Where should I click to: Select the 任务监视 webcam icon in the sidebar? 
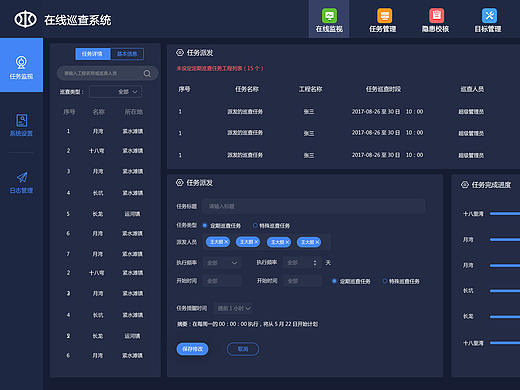click(x=21, y=62)
